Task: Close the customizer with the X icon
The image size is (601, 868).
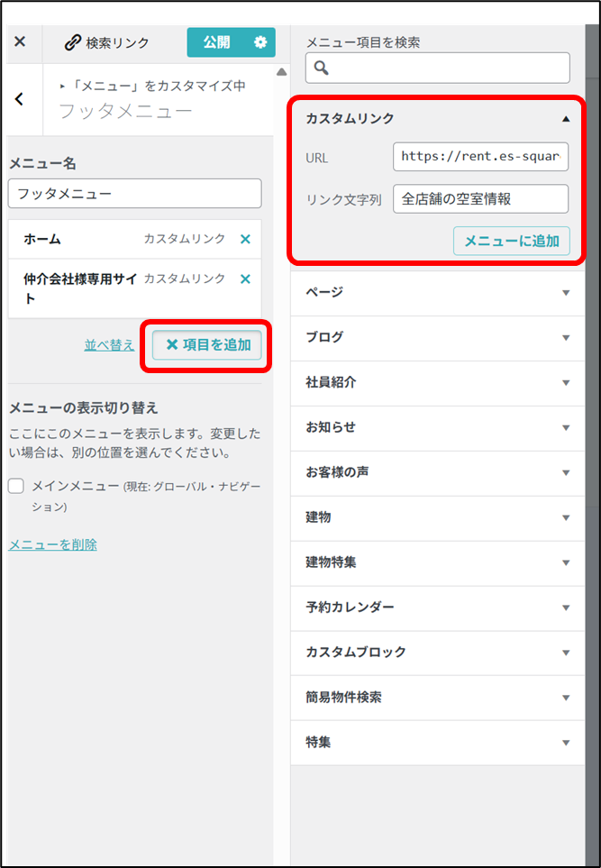Action: 20,42
